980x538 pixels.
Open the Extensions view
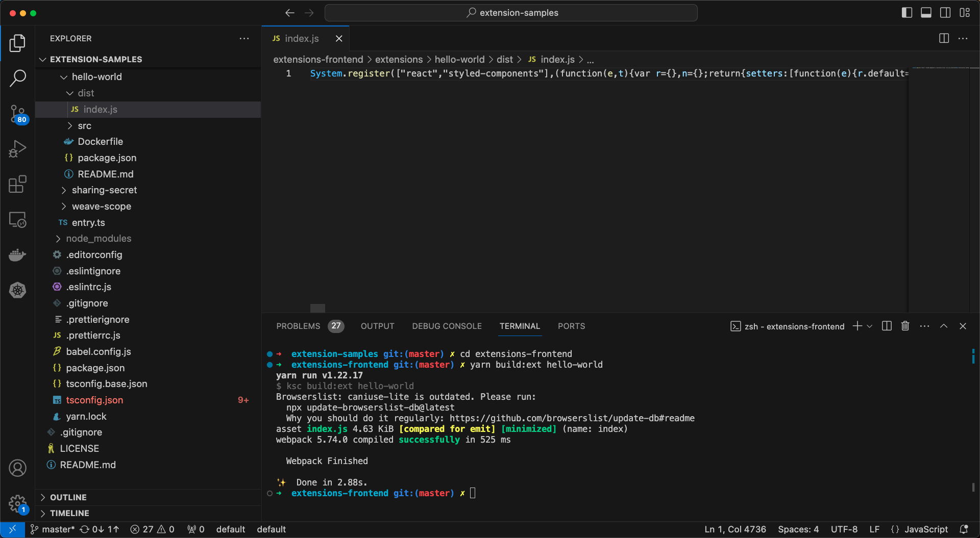[17, 185]
